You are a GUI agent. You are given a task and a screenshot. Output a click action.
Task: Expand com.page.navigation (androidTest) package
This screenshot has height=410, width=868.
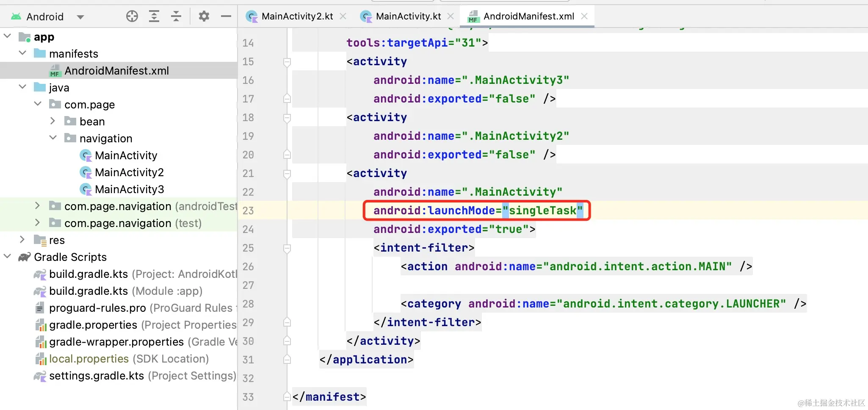37,205
